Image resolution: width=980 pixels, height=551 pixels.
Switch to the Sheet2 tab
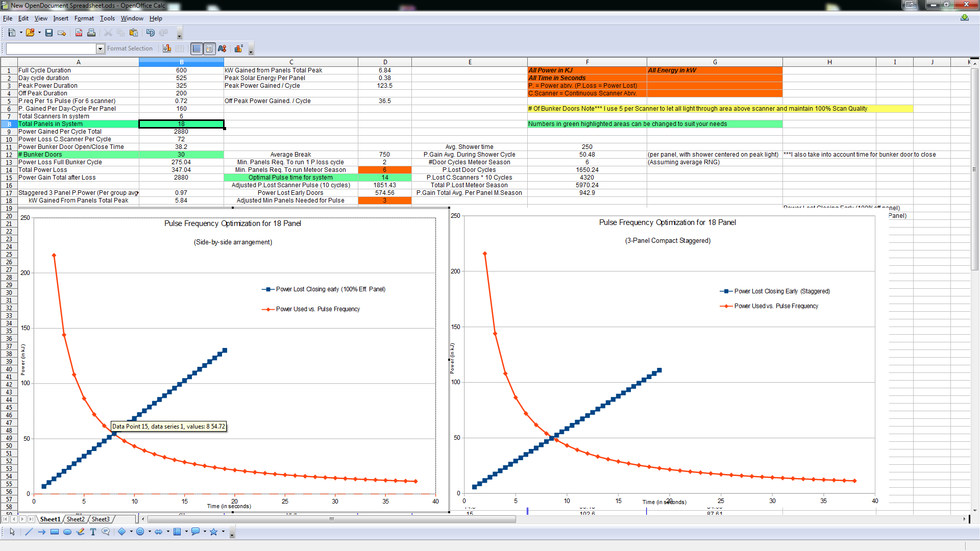click(76, 519)
